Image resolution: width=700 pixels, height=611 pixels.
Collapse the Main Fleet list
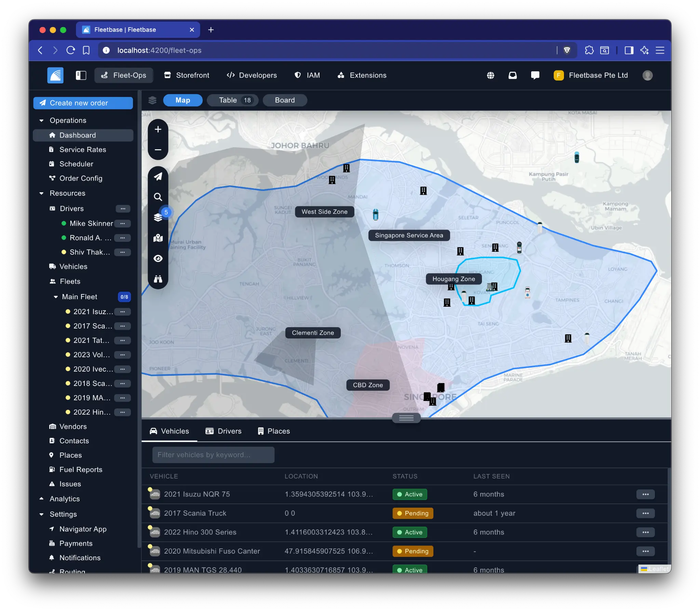click(56, 296)
